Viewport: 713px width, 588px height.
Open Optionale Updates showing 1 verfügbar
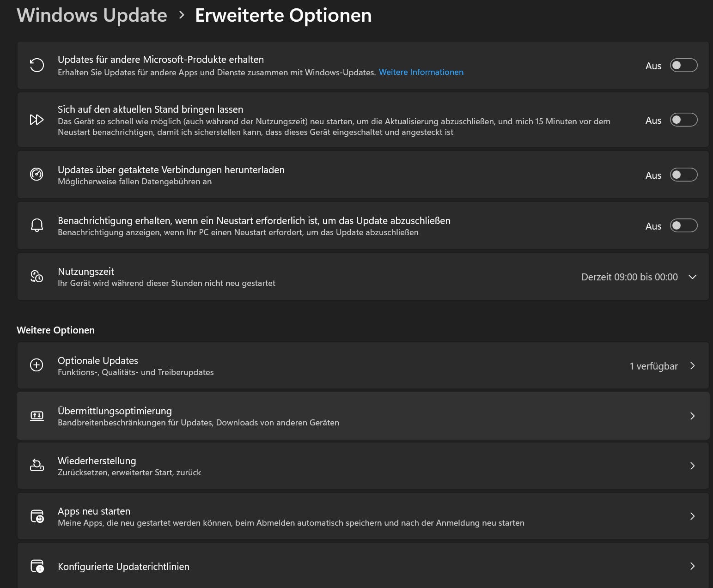[x=692, y=365]
